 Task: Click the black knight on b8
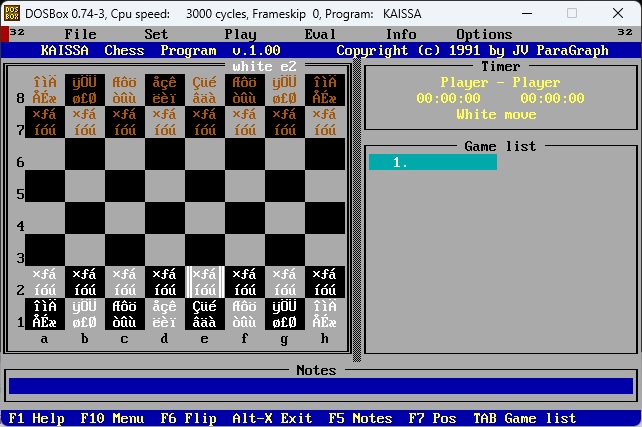click(85, 90)
